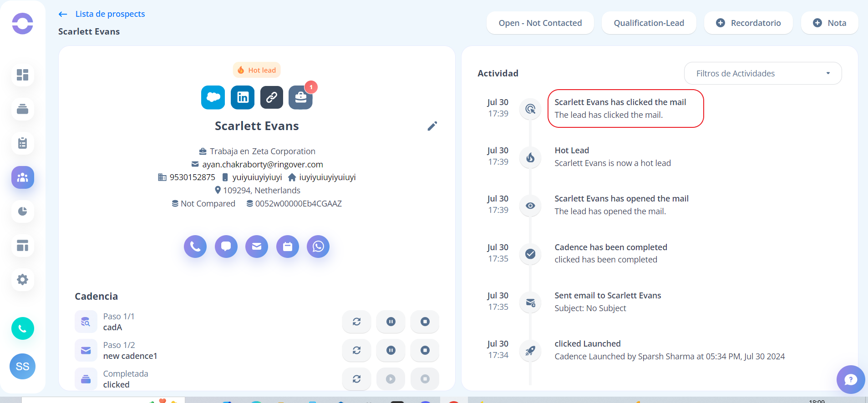The width and height of the screenshot is (868, 403).
Task: Stop the new cadence1 cadence
Action: tap(425, 350)
